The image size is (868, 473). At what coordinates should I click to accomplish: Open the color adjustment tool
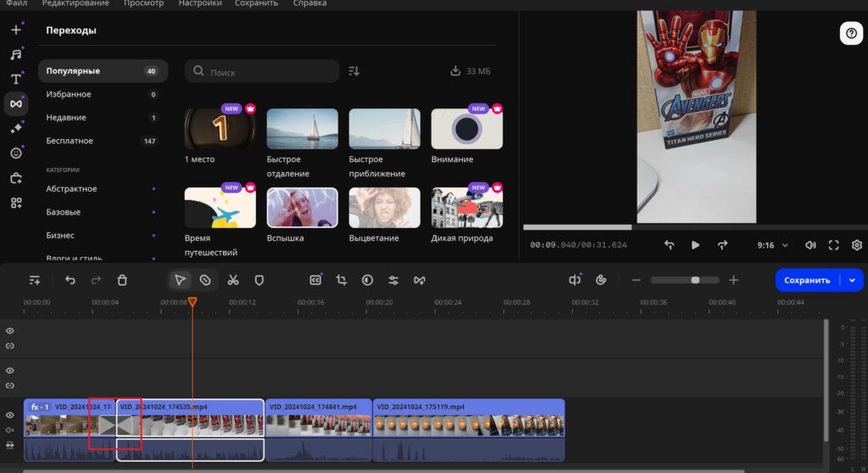[x=368, y=281]
